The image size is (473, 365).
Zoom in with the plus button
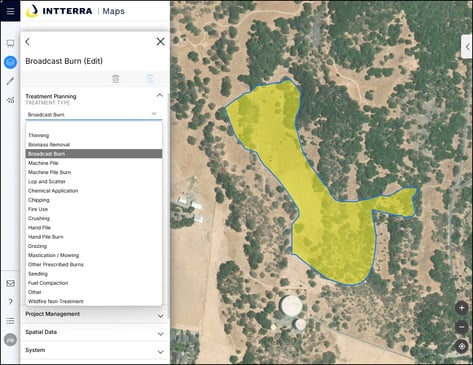coord(462,308)
